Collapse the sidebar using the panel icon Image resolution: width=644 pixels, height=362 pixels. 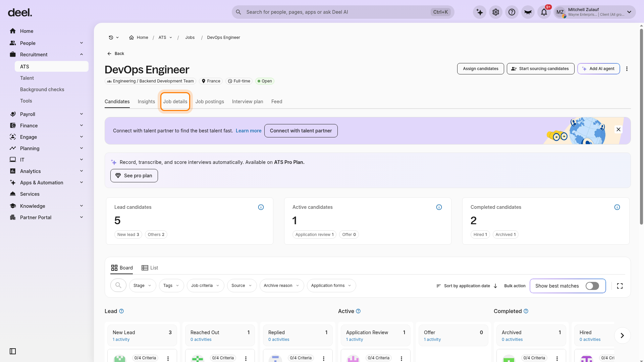[x=13, y=351]
